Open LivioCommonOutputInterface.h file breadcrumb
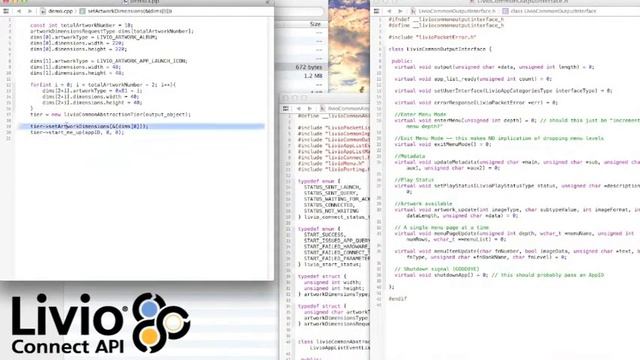The image size is (640, 360). [453, 11]
